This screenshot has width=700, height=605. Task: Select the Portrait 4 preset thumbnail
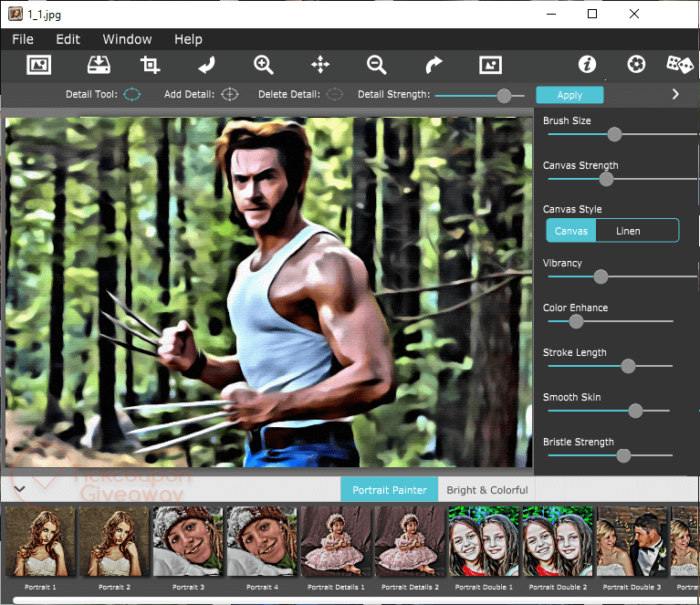point(262,541)
